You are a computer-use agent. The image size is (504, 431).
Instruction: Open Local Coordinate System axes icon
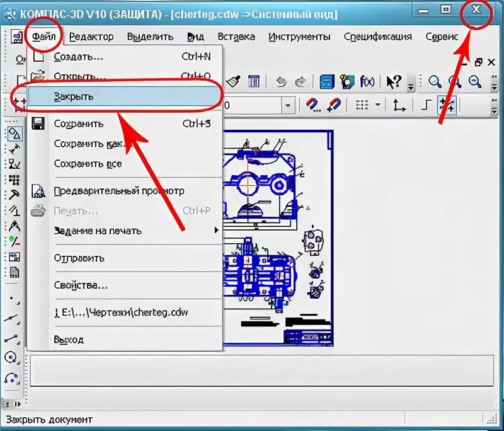(399, 105)
